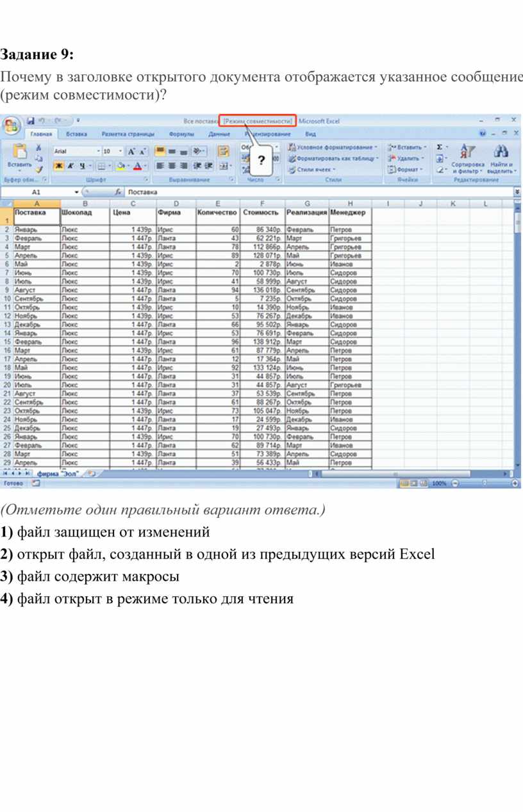Align text to the left

(160, 166)
